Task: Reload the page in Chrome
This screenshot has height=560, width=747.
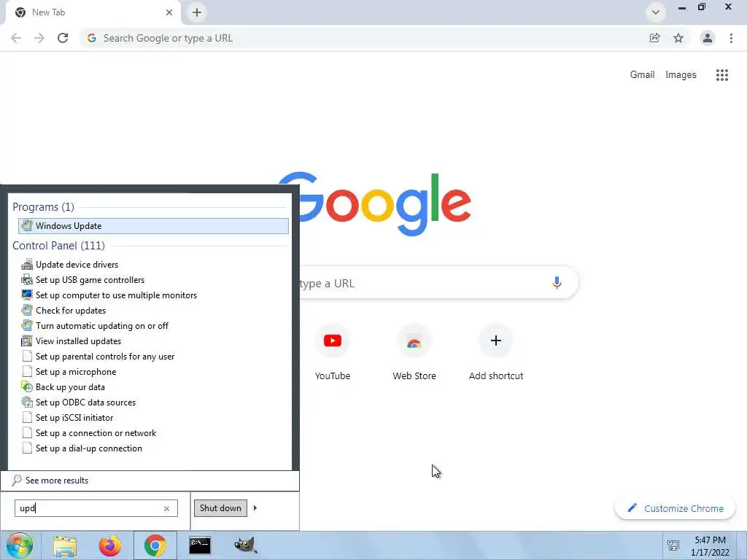Action: [x=63, y=38]
